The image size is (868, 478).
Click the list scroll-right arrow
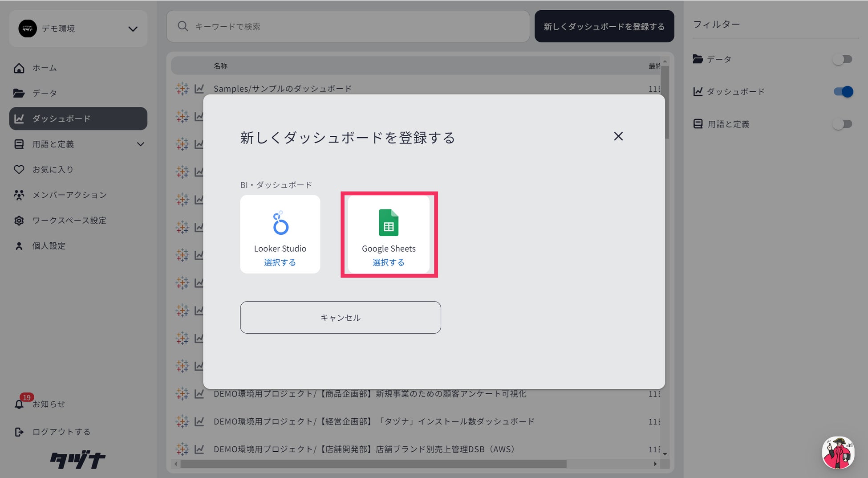[x=655, y=464]
